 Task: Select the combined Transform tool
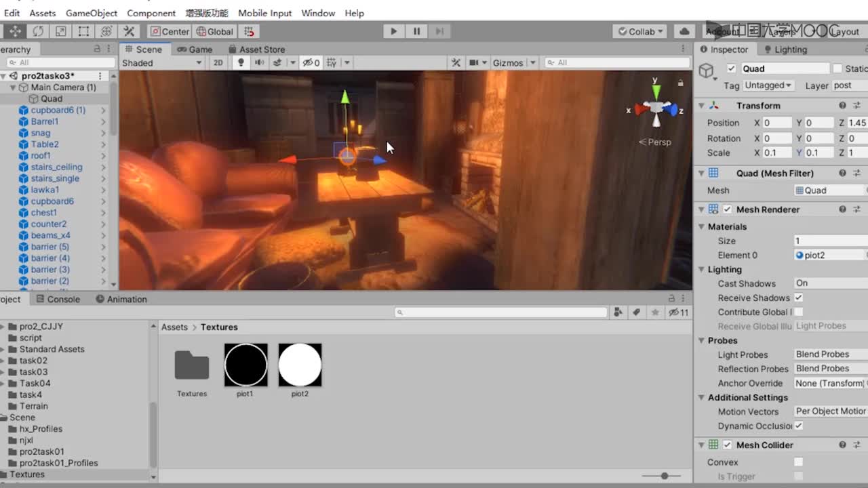pyautogui.click(x=106, y=31)
